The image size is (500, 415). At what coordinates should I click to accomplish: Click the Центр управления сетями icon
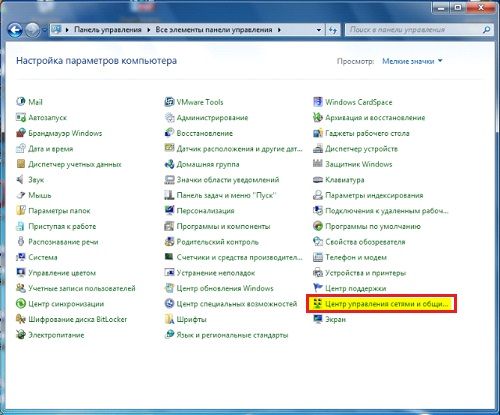pos(318,304)
